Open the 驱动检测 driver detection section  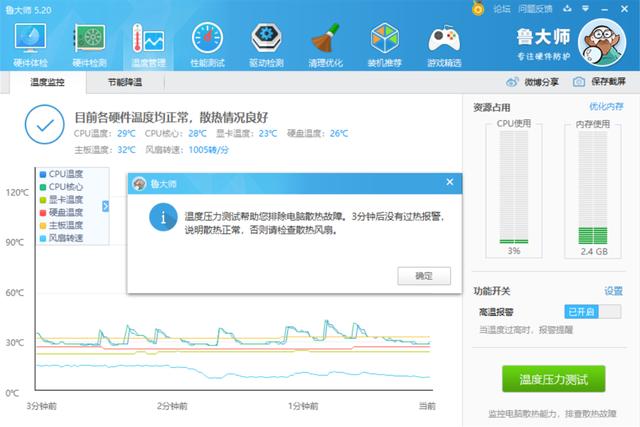tap(266, 45)
